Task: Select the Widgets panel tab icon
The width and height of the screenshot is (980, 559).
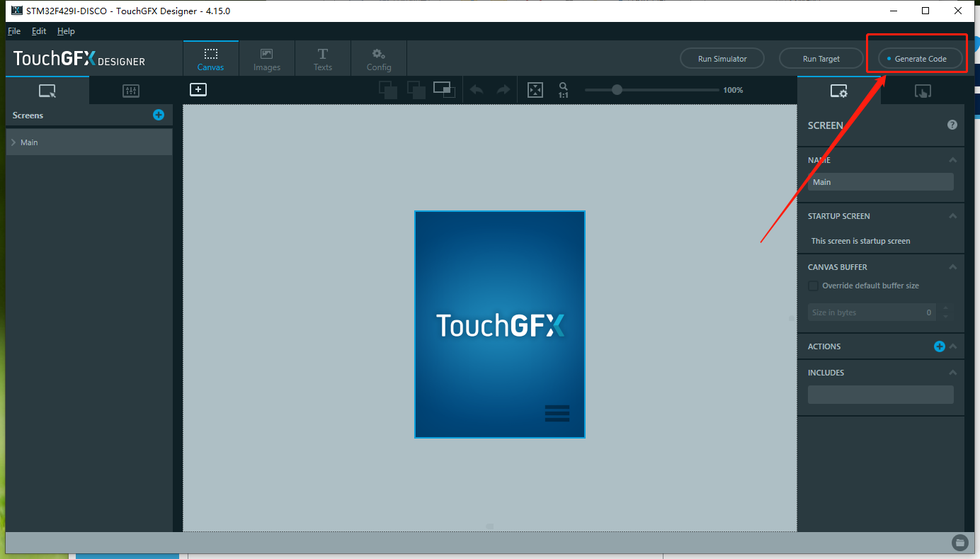Action: [x=131, y=91]
